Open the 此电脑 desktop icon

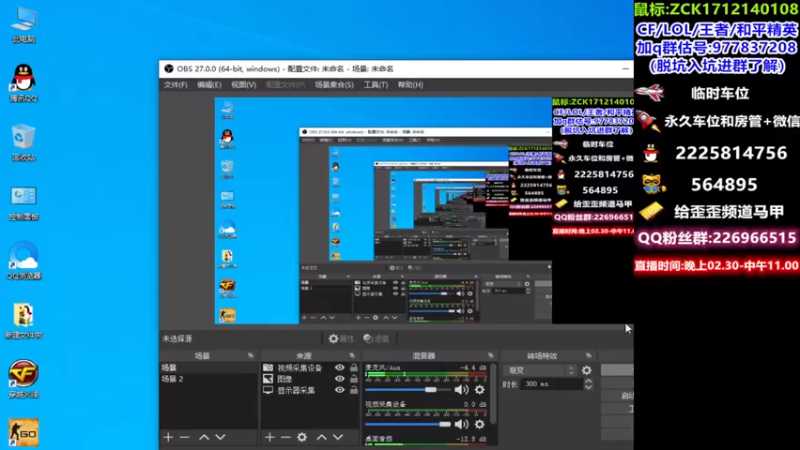click(23, 24)
